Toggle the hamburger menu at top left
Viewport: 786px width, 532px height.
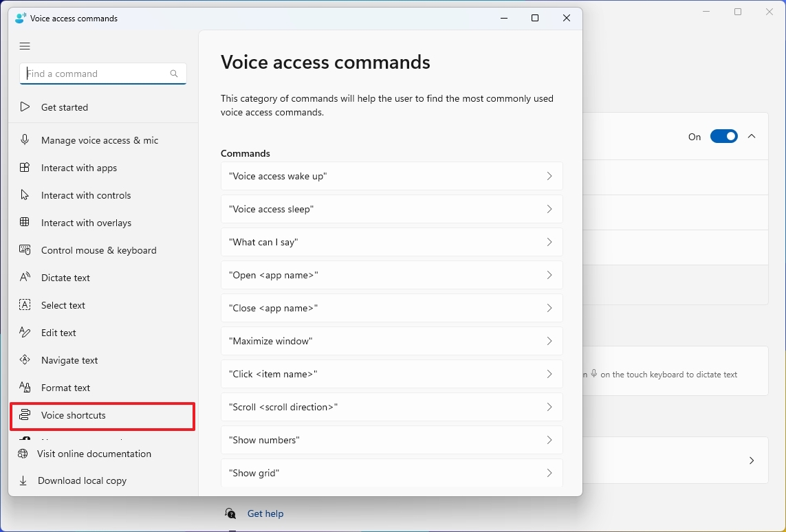pyautogui.click(x=25, y=46)
